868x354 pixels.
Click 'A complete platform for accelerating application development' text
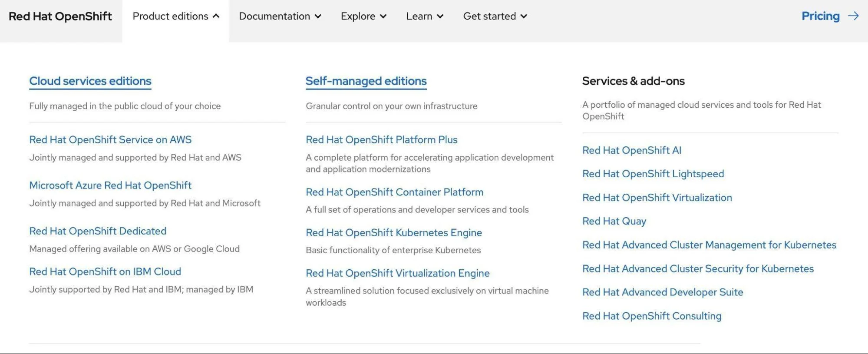point(430,163)
